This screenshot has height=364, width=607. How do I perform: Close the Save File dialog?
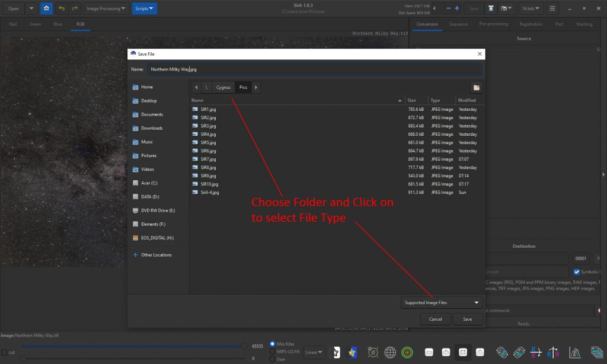[480, 54]
